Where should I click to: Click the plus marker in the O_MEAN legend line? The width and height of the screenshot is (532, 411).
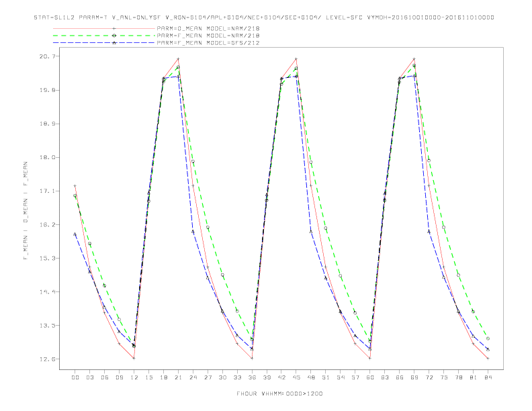[x=114, y=28]
